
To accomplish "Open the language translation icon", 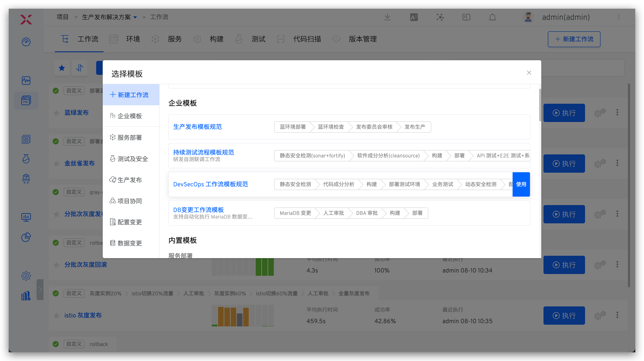I will tap(414, 17).
